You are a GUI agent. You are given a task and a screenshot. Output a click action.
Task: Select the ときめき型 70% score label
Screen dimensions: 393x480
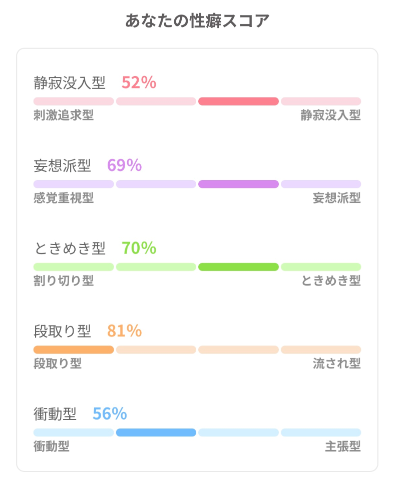(x=95, y=248)
